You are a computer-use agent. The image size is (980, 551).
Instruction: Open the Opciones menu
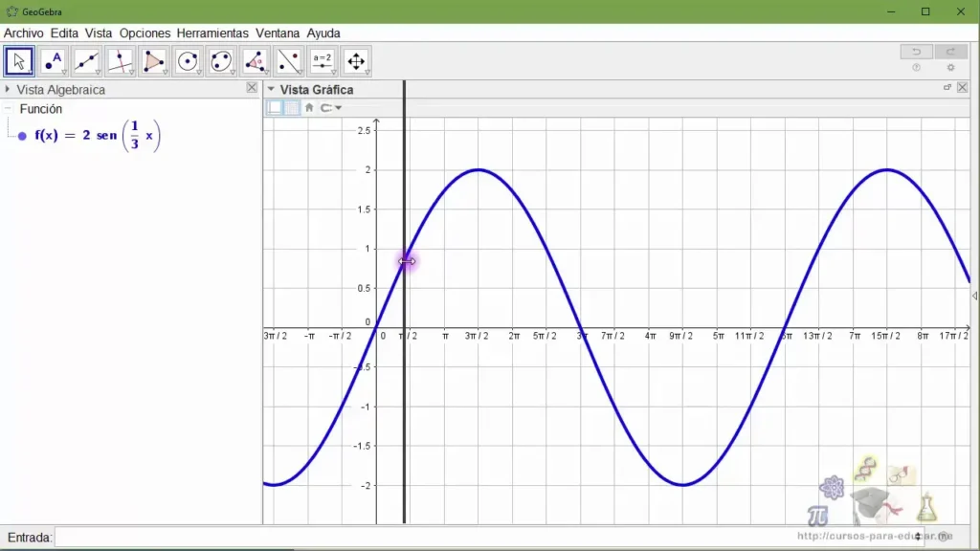[145, 33]
